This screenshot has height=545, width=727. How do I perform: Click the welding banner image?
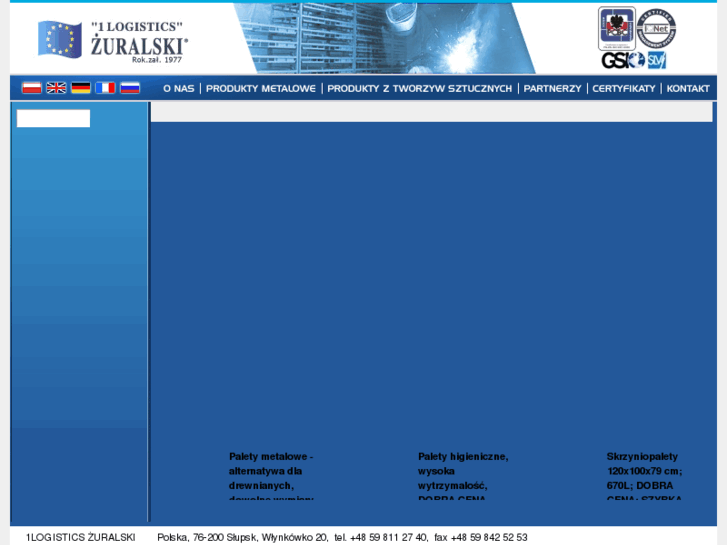tap(384, 38)
